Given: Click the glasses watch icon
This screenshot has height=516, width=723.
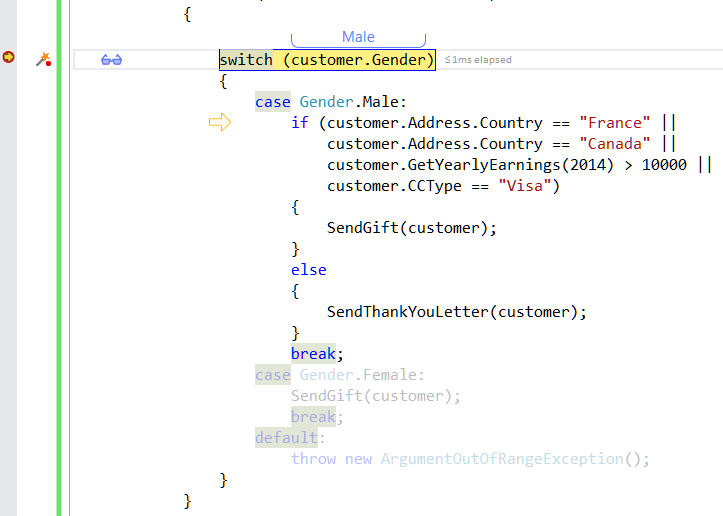Looking at the screenshot, I should click(x=111, y=60).
